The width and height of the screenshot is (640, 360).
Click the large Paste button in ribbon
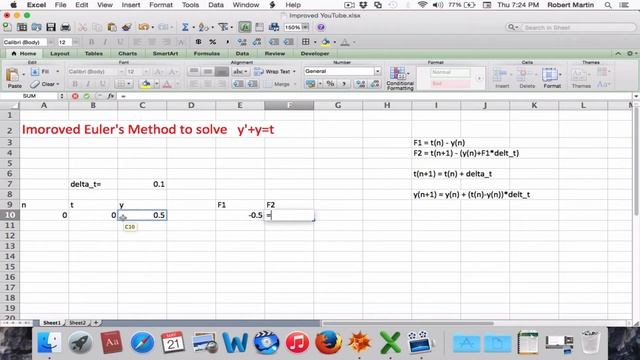pos(14,78)
